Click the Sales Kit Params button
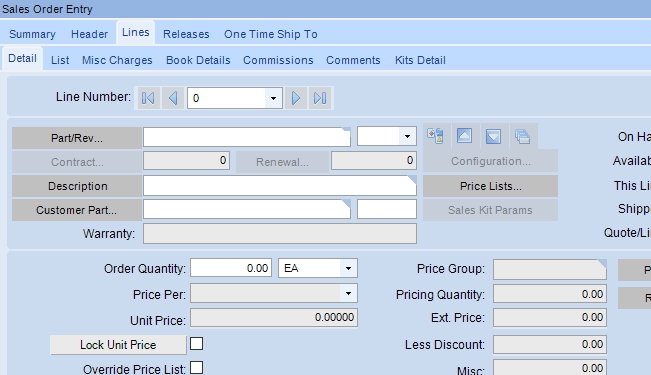Viewport: 651px width, 375px height. [x=490, y=210]
